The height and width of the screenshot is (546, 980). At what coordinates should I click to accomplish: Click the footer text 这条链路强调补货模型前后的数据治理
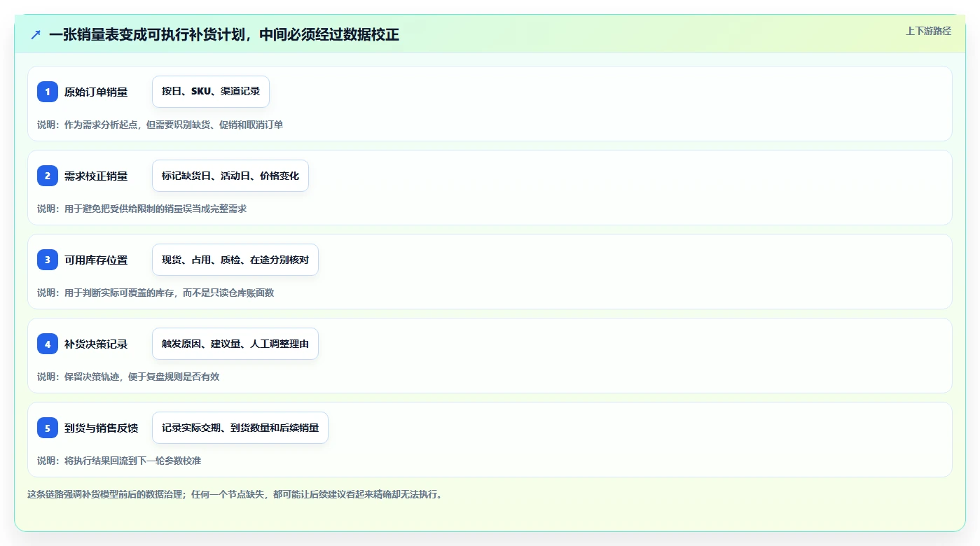(x=105, y=494)
